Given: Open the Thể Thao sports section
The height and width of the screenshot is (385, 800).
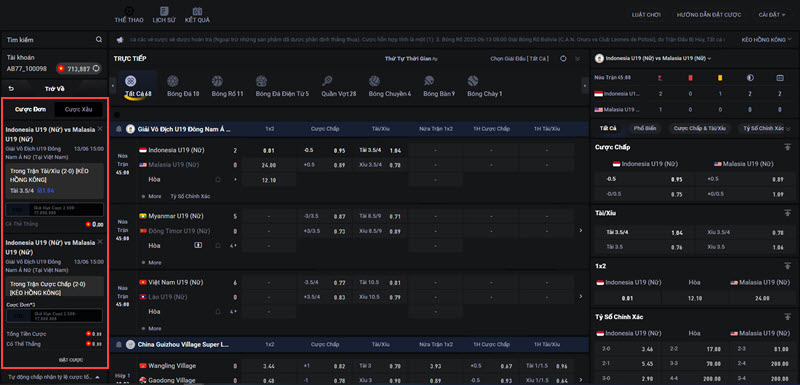Looking at the screenshot, I should (129, 15).
